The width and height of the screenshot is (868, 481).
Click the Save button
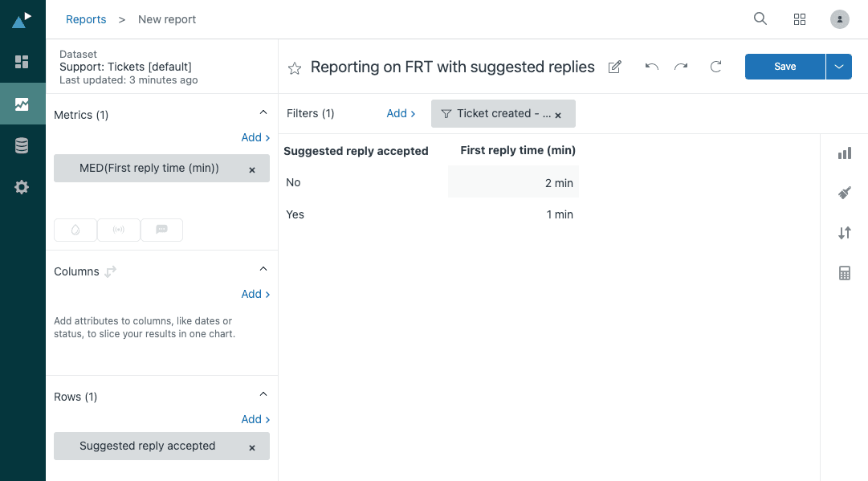(x=784, y=67)
